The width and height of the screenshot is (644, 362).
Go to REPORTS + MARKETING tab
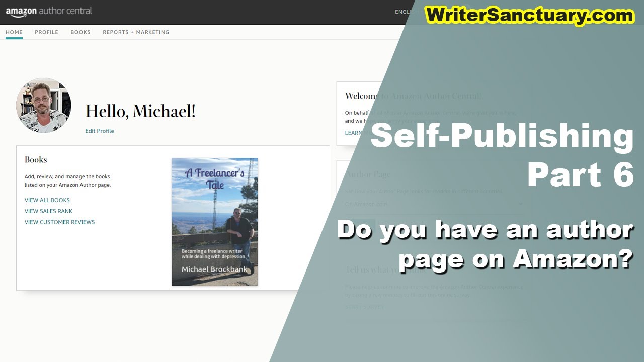pyautogui.click(x=136, y=32)
